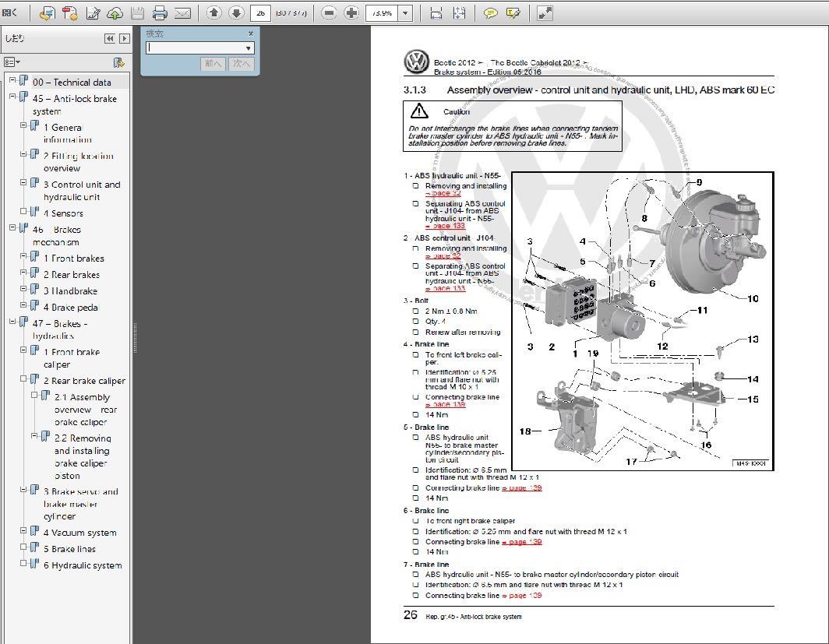Viewport: 829px width, 644px height.
Task: Collapse the '45 – Anti-lock brake system' node
Action: pyautogui.click(x=12, y=97)
